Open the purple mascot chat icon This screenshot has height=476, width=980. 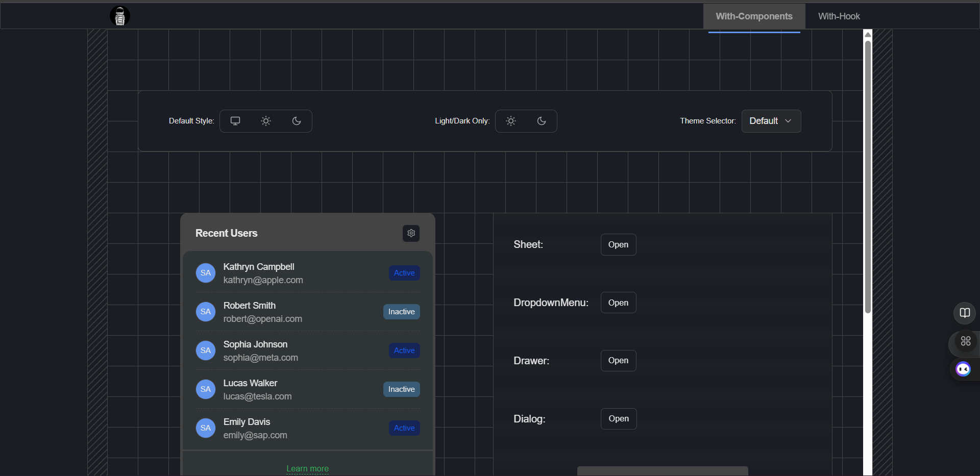pyautogui.click(x=963, y=369)
